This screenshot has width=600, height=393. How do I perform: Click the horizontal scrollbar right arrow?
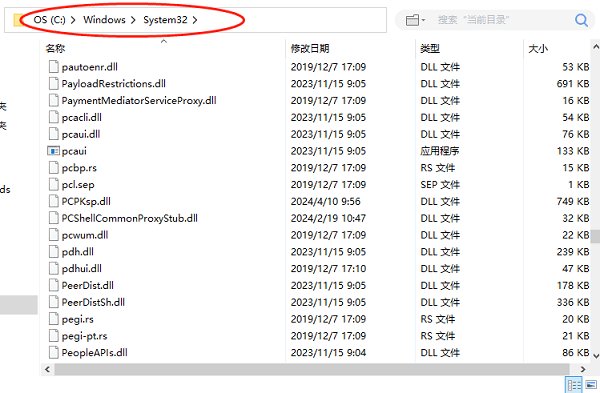click(583, 369)
